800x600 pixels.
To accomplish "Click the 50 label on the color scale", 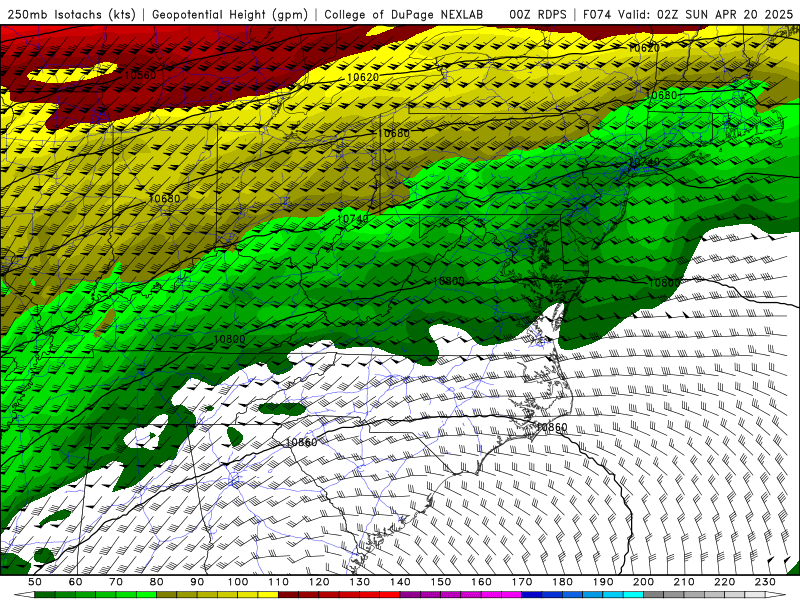I will click(35, 582).
